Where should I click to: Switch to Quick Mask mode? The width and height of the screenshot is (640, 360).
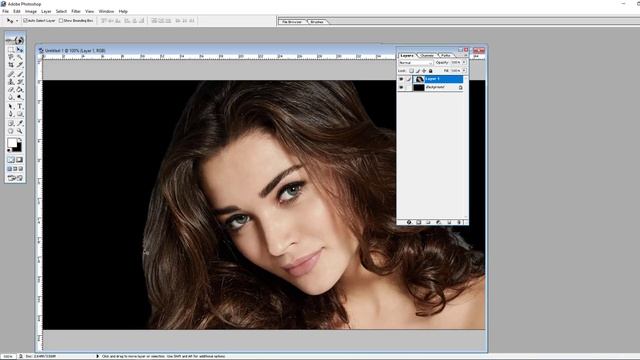[x=20, y=160]
